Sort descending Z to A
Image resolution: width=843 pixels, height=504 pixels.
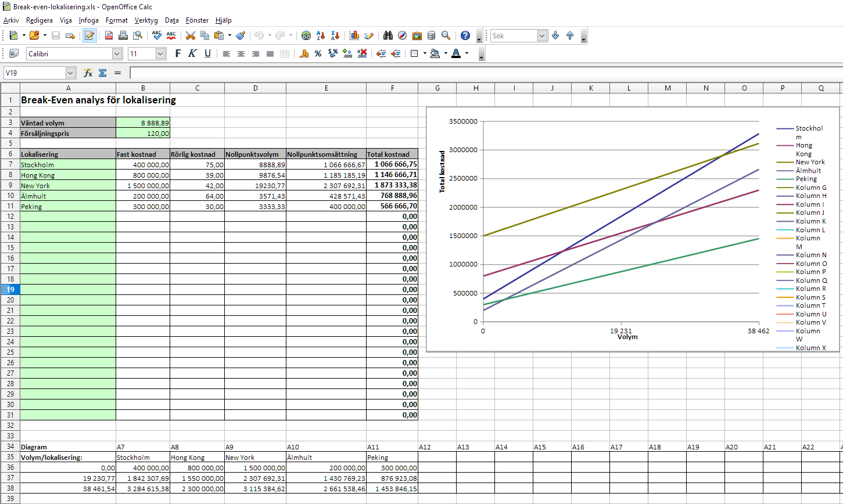tap(335, 35)
